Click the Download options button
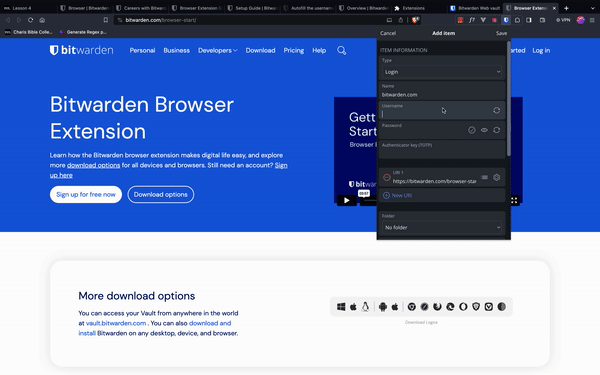Viewport: 600px width, 375px height. 161,194
